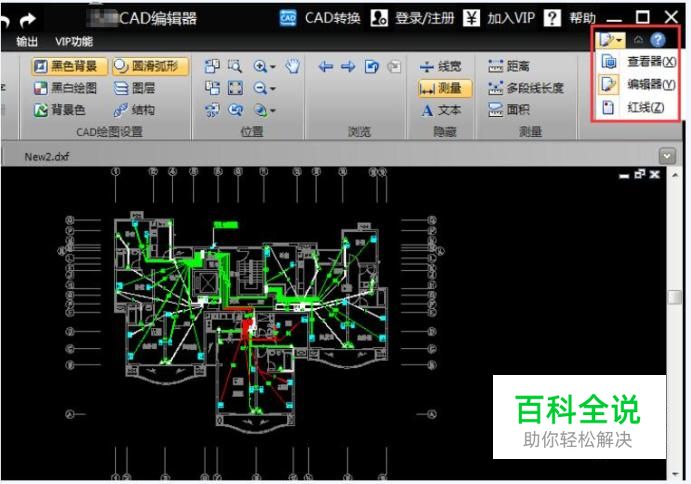This screenshot has height=484, width=691.
Task: Toggle 黑白绘图 black-and-white drawing
Action: tap(65, 88)
